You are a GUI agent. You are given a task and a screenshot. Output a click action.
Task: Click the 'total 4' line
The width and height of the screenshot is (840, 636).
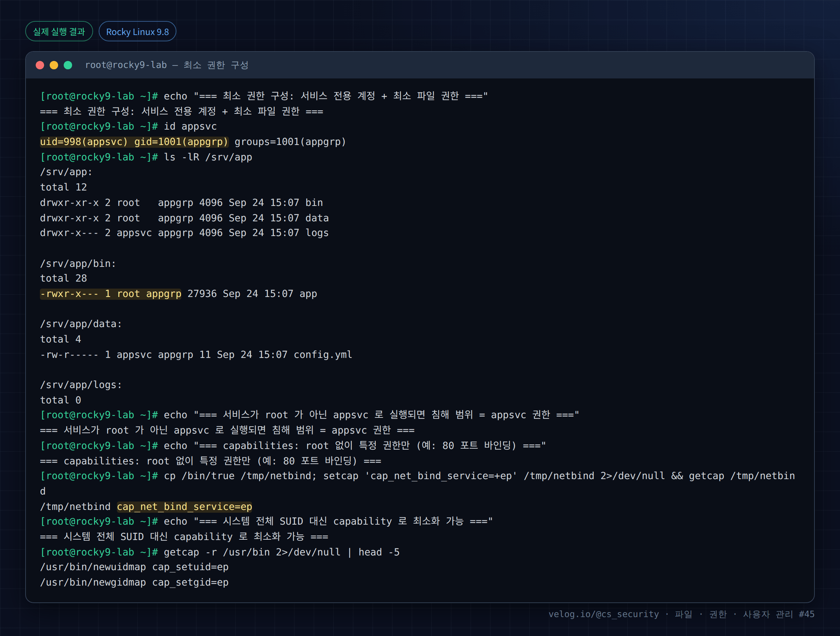[61, 339]
